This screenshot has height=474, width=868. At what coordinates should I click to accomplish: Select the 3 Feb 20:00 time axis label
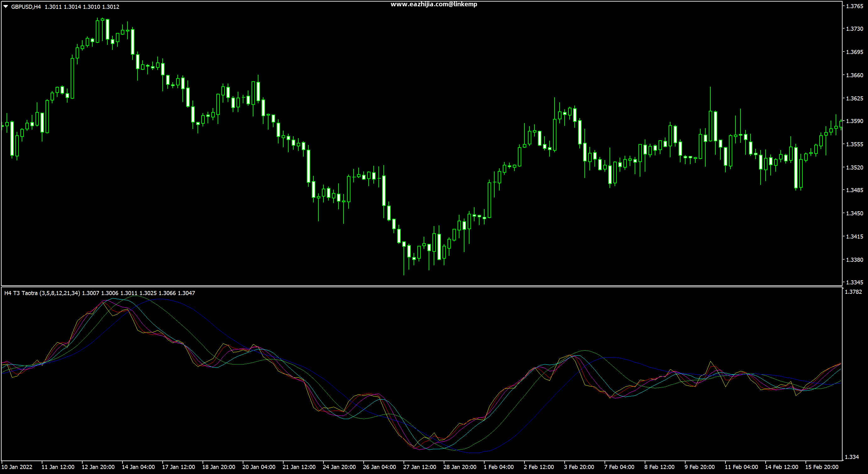click(x=579, y=467)
